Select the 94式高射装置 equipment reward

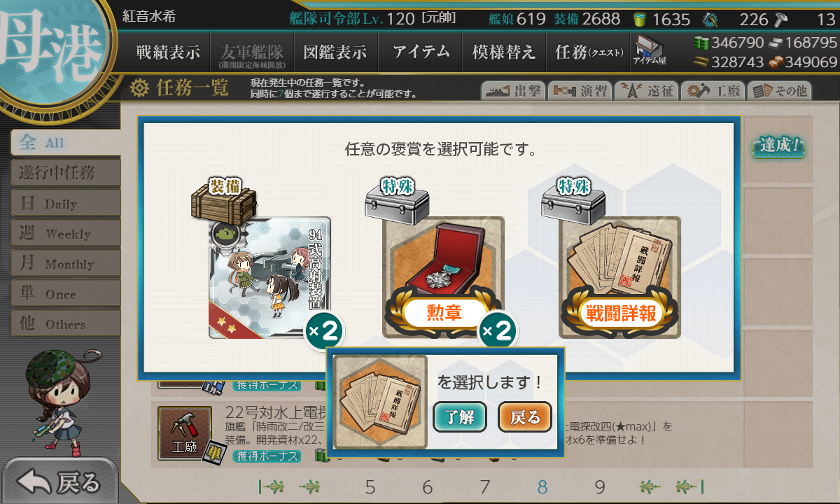tap(269, 278)
